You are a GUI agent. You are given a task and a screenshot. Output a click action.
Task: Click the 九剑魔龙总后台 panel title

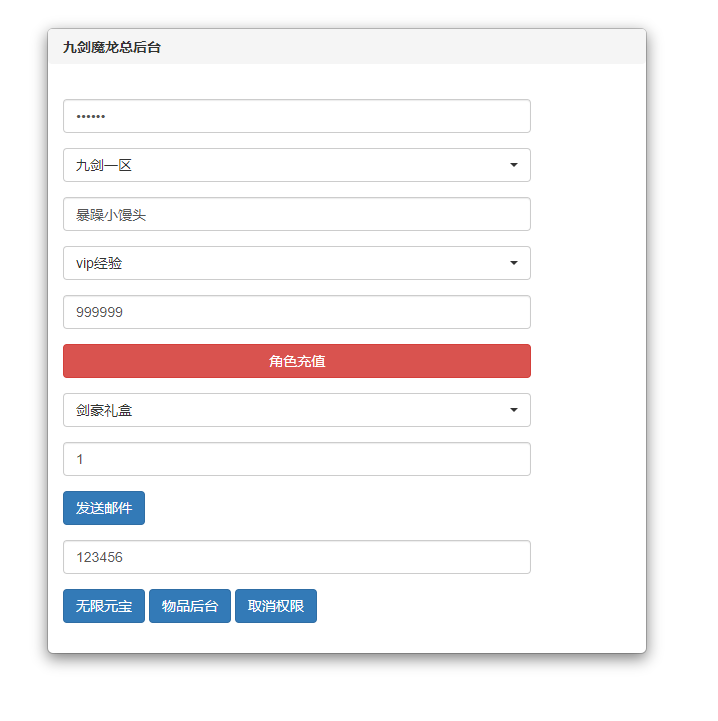click(112, 47)
